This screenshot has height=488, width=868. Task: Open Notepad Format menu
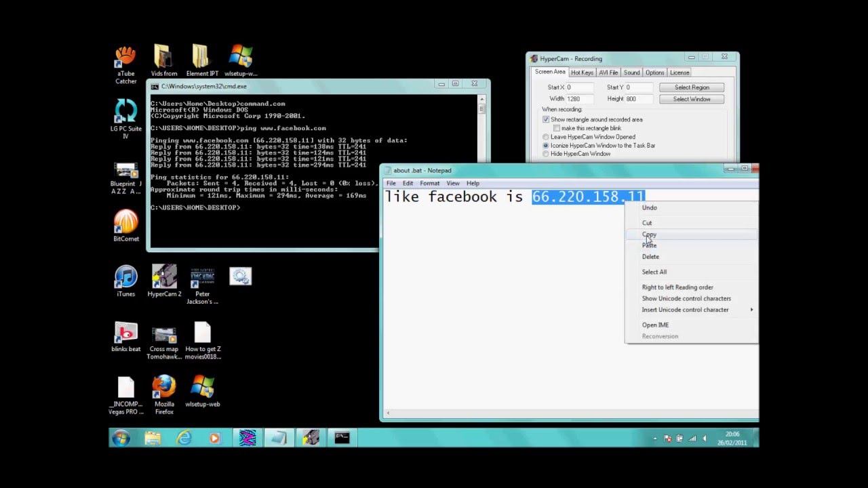[x=429, y=183]
